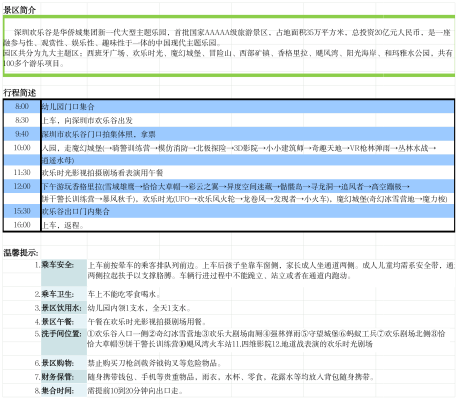The height and width of the screenshot is (400, 458).
Task: Click the label 乘车安全
Action: 58,265
